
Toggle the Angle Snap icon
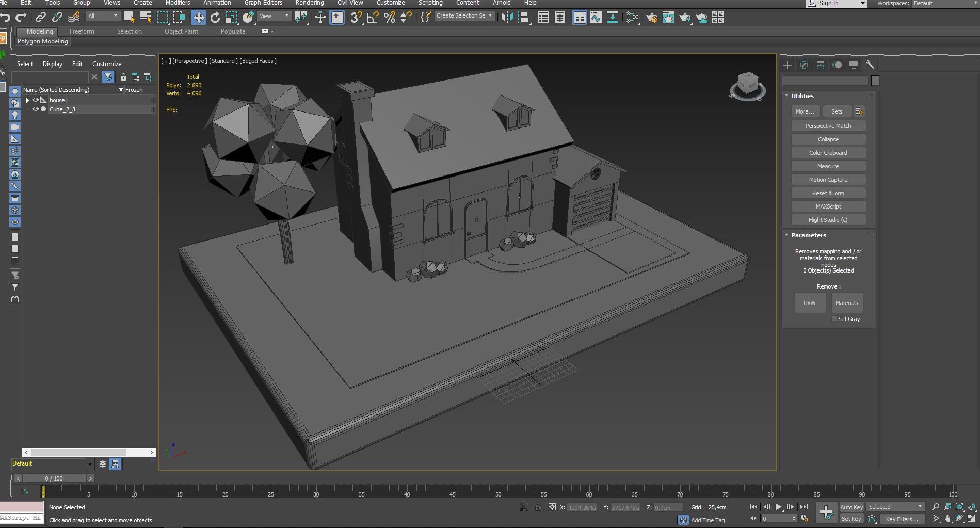point(373,18)
